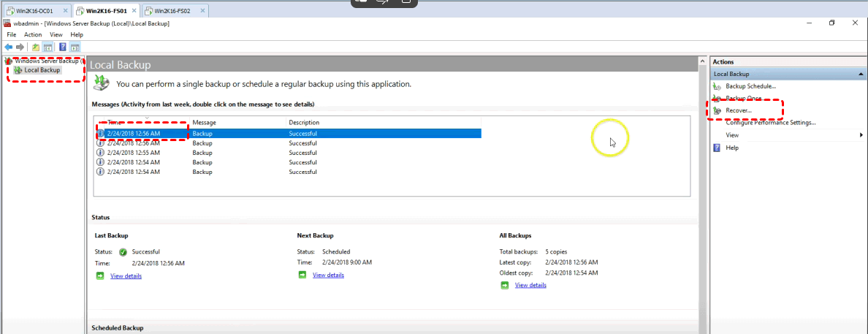The width and height of the screenshot is (868, 334).
Task: Select Local Backup in the console tree
Action: [x=42, y=70]
